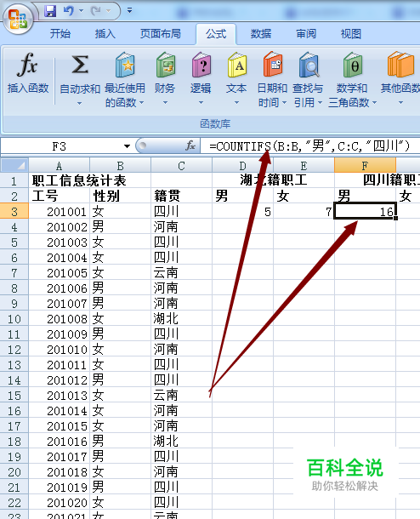The image size is (420, 519).
Task: Open the 日期和时间 functions book
Action: 273,65
